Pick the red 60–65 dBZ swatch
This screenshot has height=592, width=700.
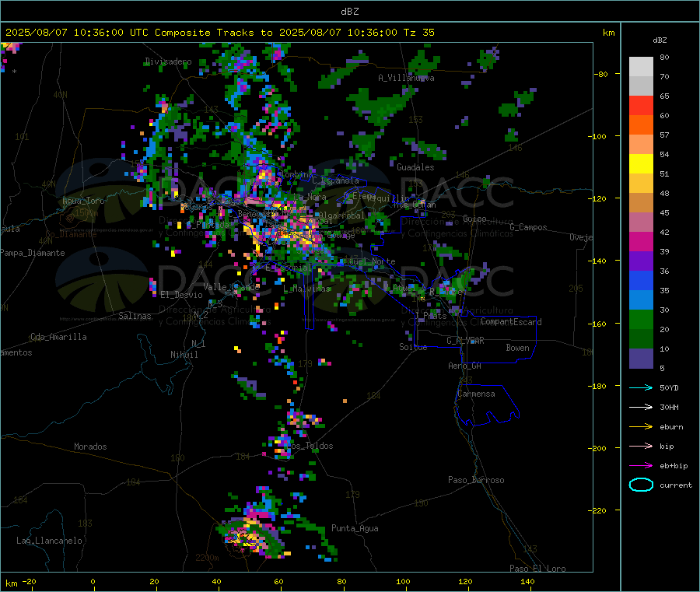[x=641, y=105]
